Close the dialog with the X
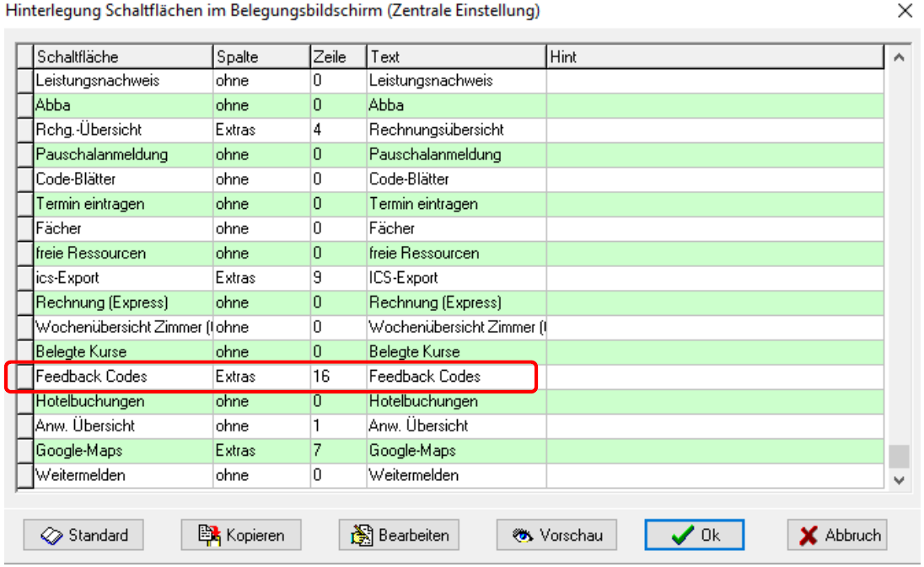 tap(905, 11)
